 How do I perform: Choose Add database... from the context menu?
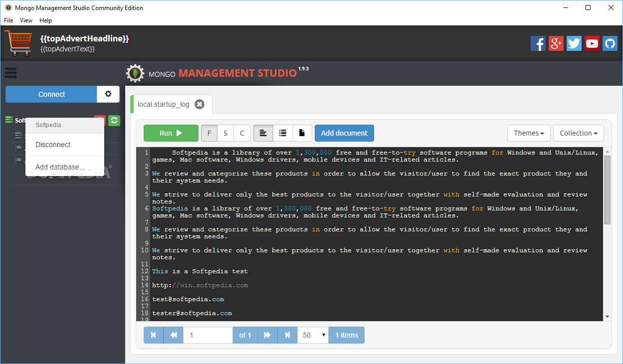point(65,167)
